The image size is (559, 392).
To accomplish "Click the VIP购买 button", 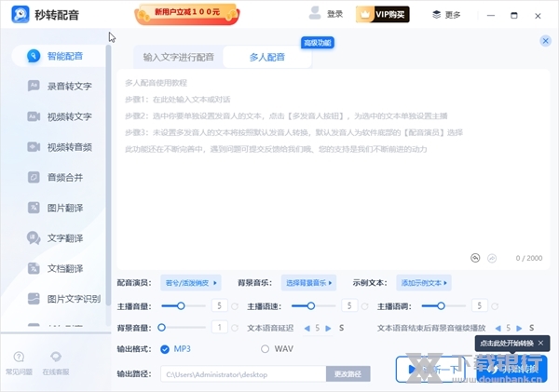I will (x=383, y=14).
